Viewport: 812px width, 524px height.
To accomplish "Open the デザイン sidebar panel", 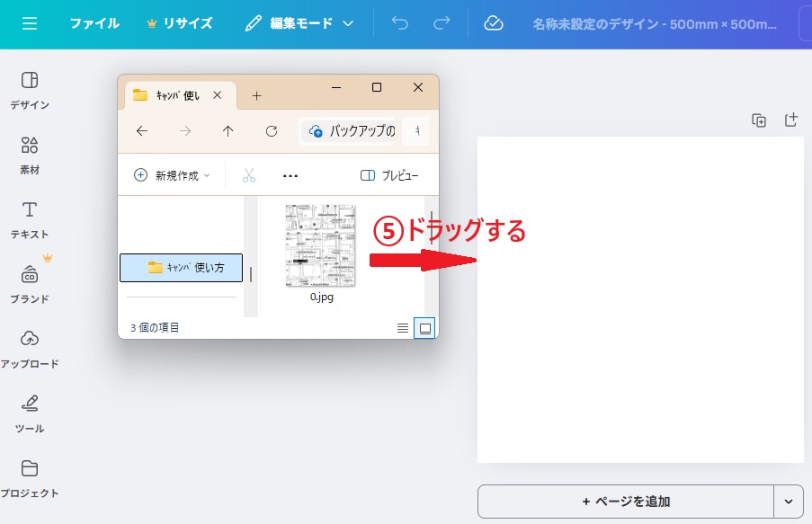I will (x=30, y=90).
